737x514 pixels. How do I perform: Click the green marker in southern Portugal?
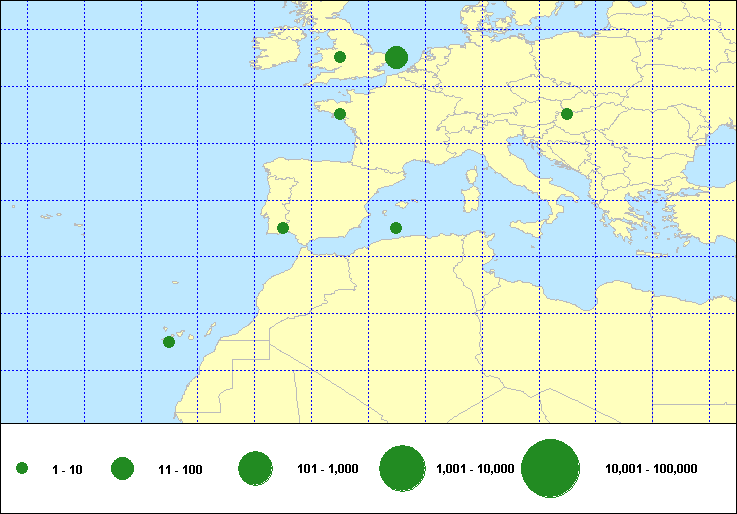point(283,228)
